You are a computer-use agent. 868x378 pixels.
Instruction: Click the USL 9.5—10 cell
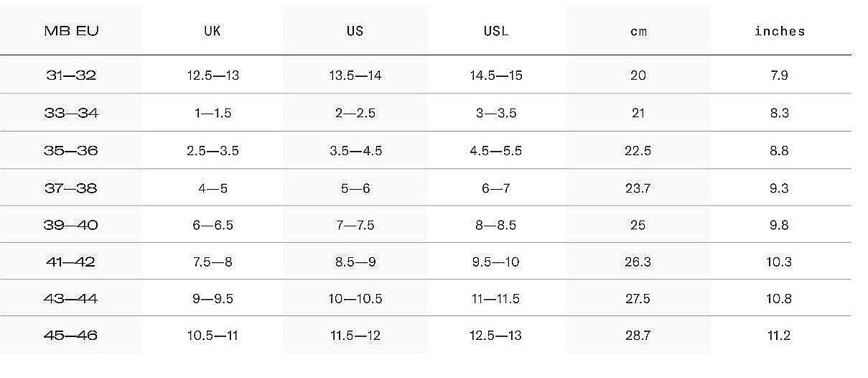pos(496,262)
